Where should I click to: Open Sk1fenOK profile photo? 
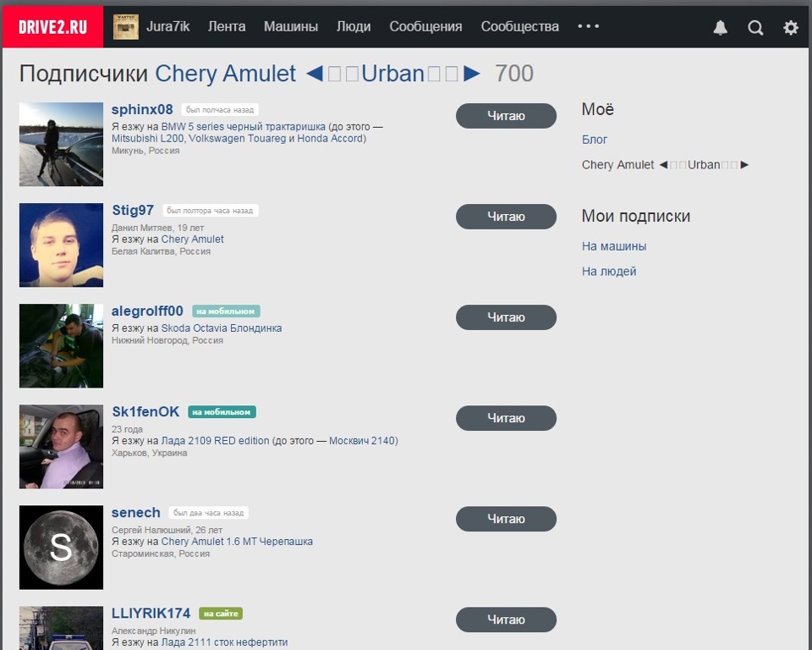tap(61, 446)
